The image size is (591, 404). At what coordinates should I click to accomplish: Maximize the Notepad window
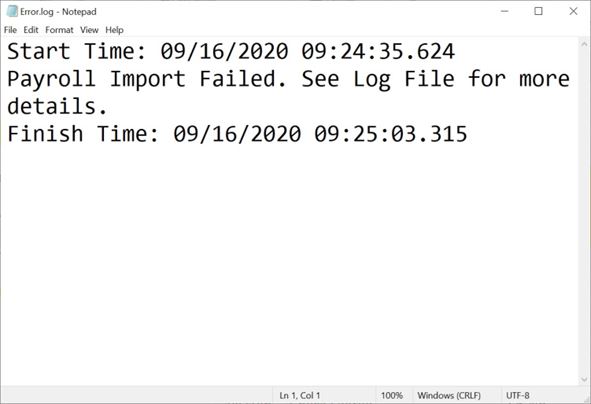pyautogui.click(x=539, y=11)
